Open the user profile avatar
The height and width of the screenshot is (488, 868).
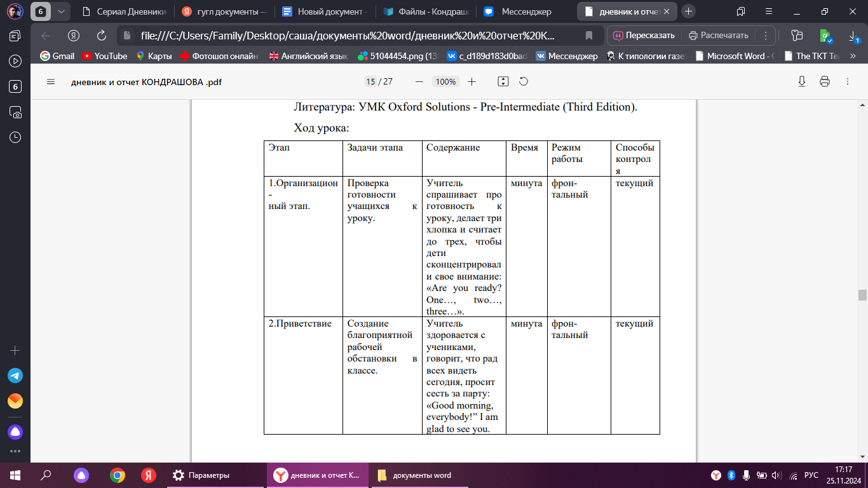[x=15, y=11]
